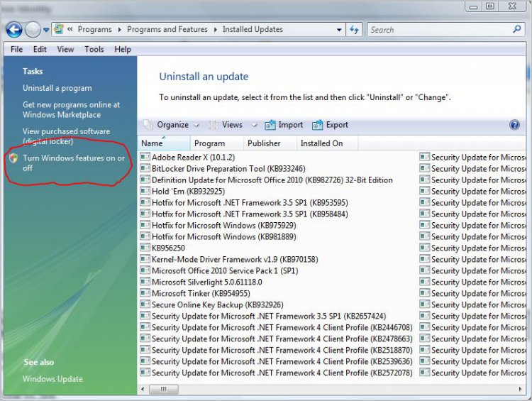
Task: Click the scroll right arrow
Action: coord(521,389)
